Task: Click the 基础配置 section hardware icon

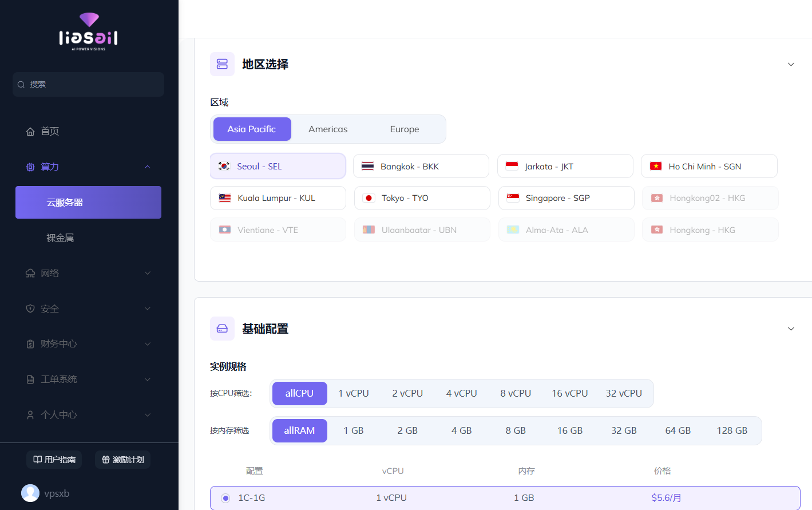Action: pyautogui.click(x=222, y=329)
